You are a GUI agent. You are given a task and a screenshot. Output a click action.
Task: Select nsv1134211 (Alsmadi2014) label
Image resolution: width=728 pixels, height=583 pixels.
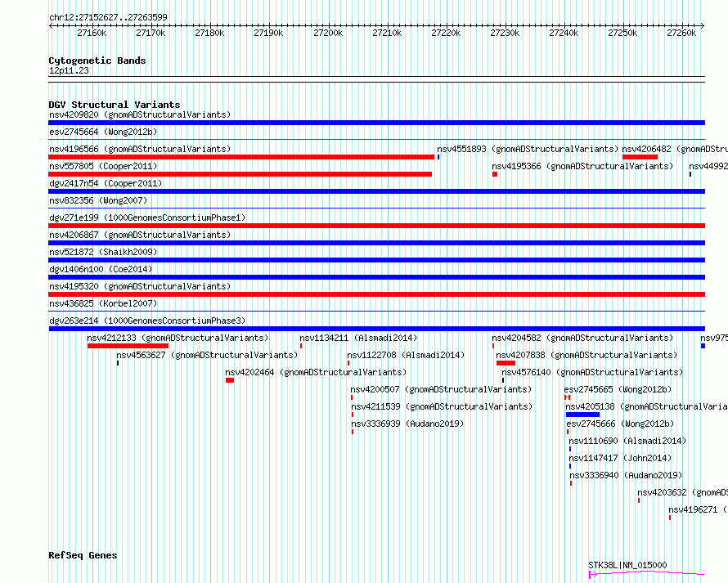pos(358,338)
